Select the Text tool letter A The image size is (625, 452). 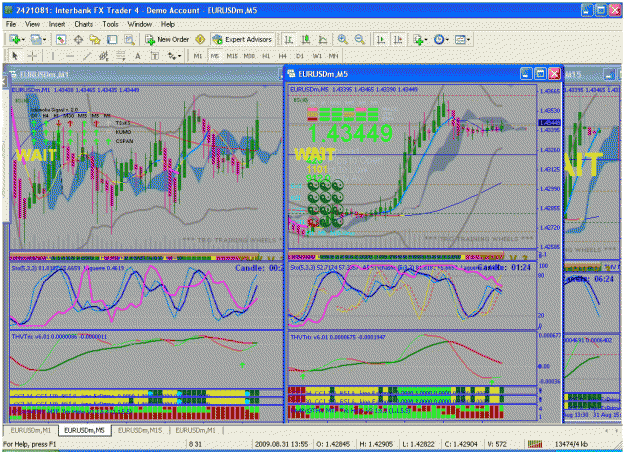tap(138, 56)
